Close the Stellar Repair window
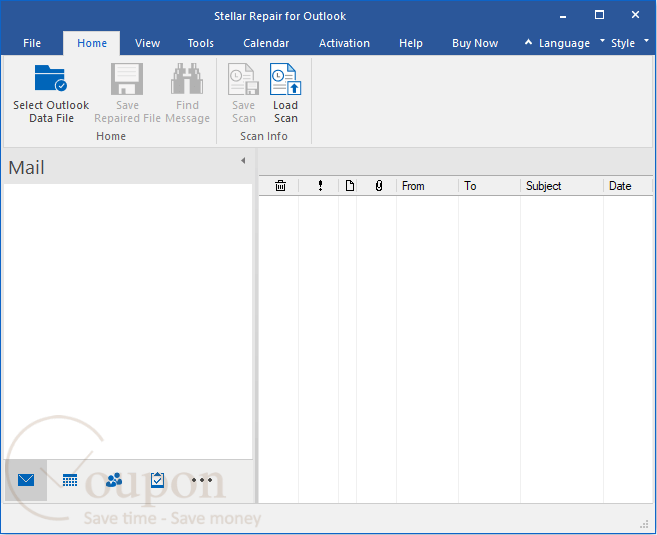Image resolution: width=657 pixels, height=535 pixels. click(635, 15)
